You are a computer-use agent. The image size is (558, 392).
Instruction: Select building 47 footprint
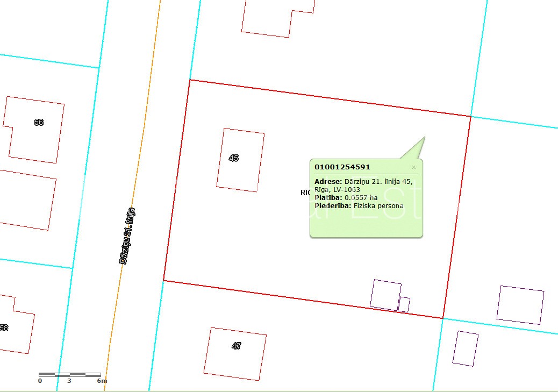pos(236,346)
